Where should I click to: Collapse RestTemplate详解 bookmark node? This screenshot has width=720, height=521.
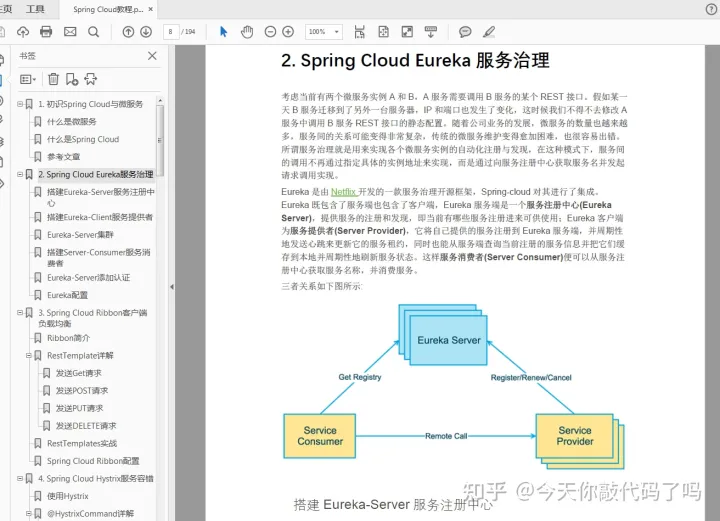coord(28,355)
